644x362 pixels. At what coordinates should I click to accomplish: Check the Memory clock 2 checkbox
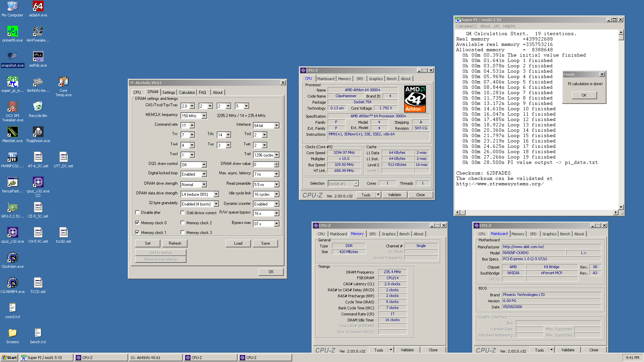click(x=182, y=223)
